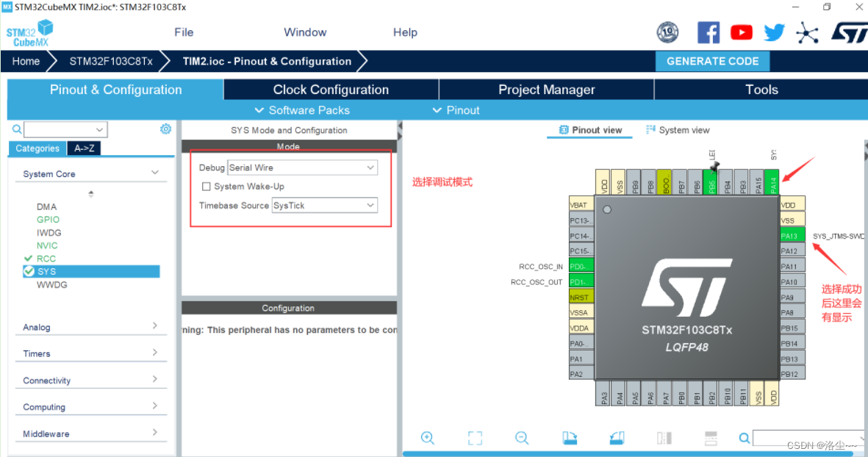Expand the Timers category
This screenshot has width=868, height=457.
[x=155, y=353]
